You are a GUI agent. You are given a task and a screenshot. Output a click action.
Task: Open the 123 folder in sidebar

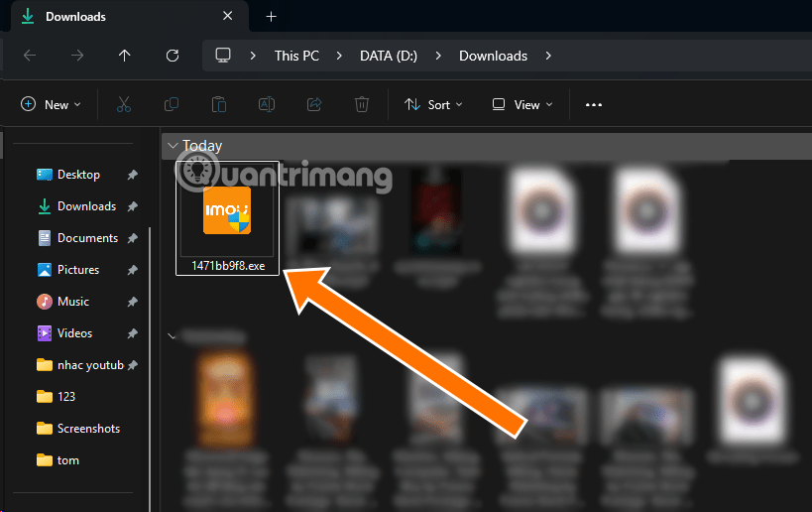click(66, 397)
